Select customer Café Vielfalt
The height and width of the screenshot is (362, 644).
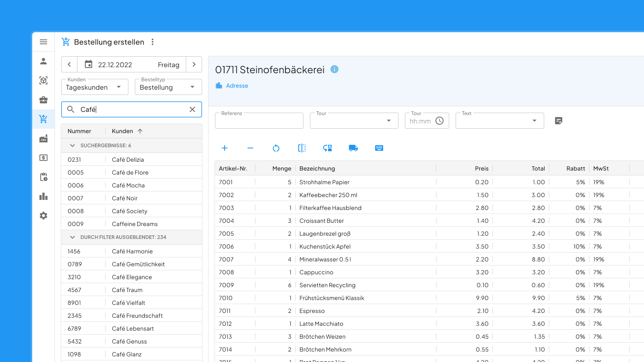click(132, 303)
